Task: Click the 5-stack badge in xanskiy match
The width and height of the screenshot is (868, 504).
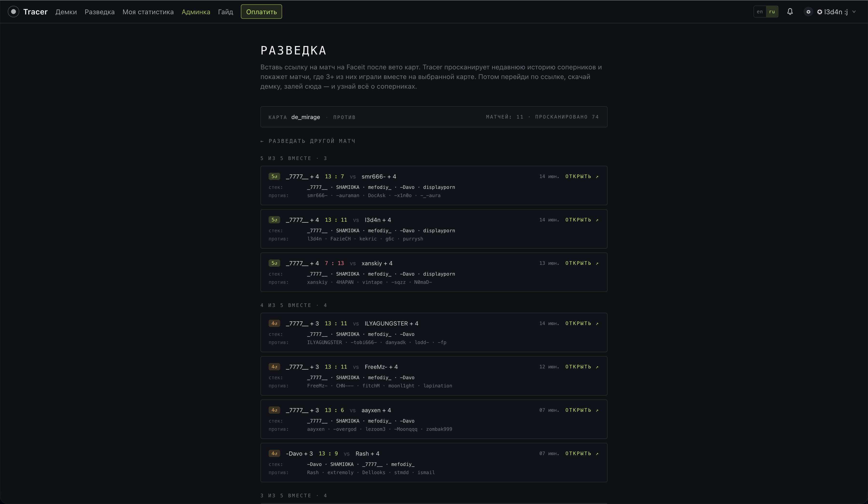Action: (274, 263)
